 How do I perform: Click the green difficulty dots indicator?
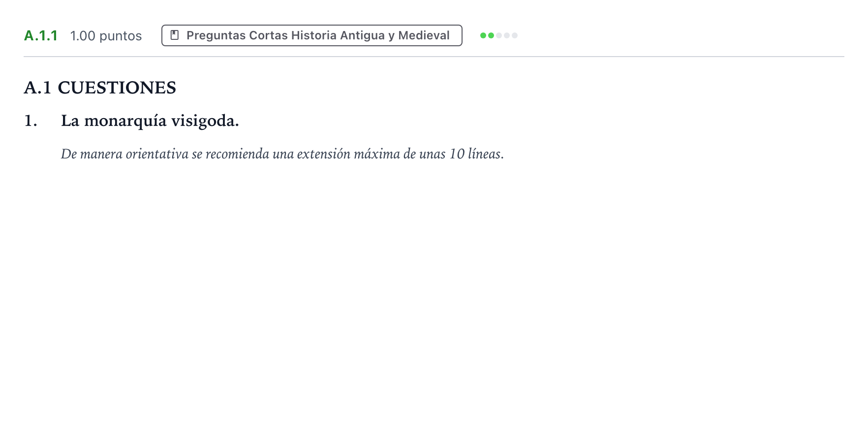(x=499, y=35)
